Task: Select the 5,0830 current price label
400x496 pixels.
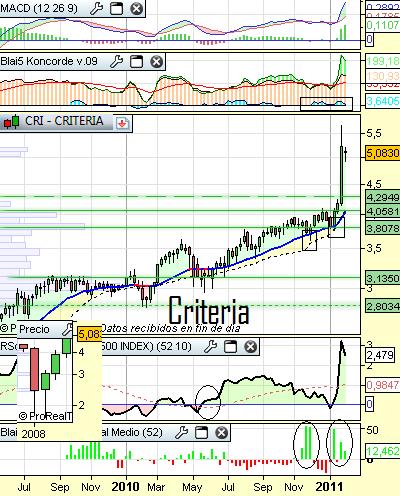Action: [382, 153]
